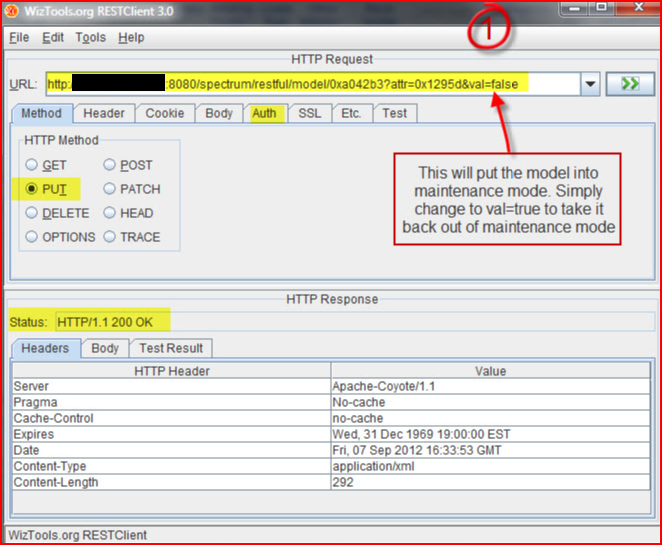Open the Help menu
Screen dimensions: 662x545
pyautogui.click(x=131, y=37)
